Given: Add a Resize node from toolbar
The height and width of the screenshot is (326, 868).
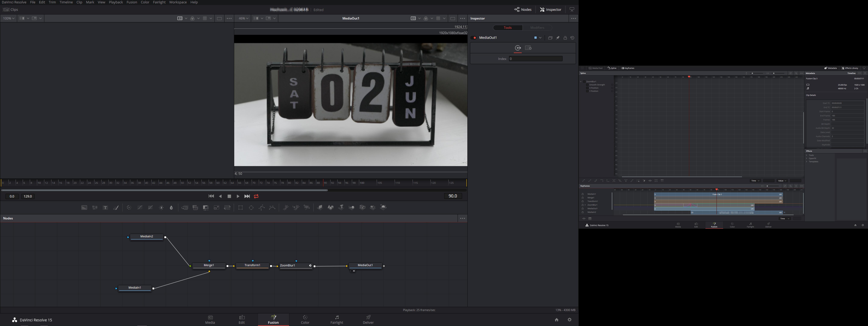Looking at the screenshot, I should pyautogui.click(x=217, y=208).
